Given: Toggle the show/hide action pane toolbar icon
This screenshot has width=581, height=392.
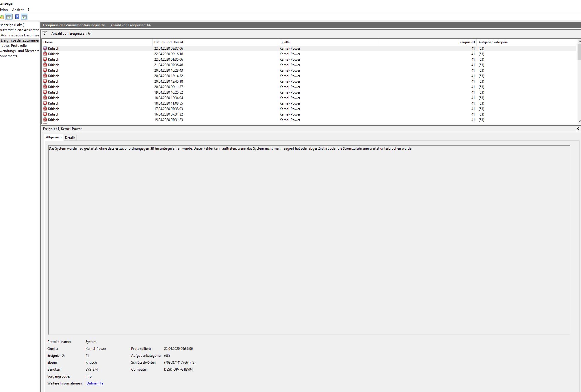Looking at the screenshot, I should (24, 17).
